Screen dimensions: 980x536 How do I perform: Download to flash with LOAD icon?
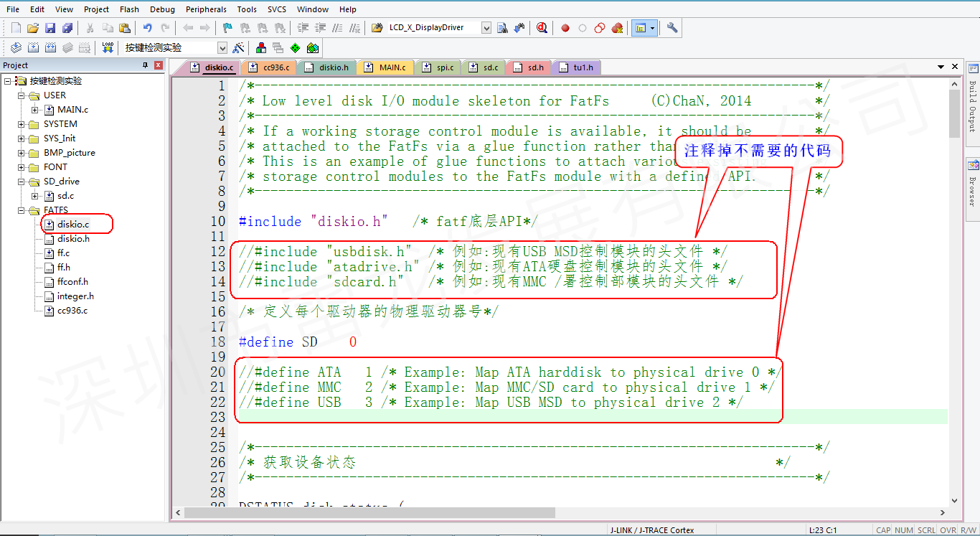pyautogui.click(x=108, y=47)
